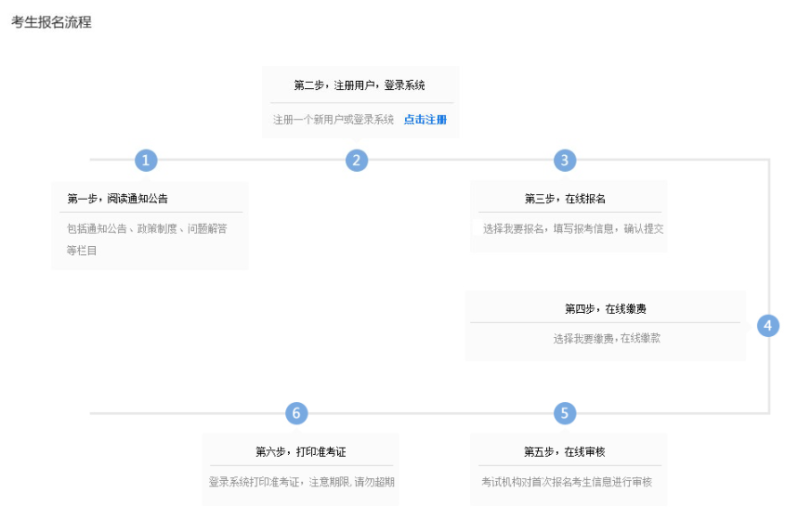Screen dimensions: 785x532
Task: Click the 选择我要缴费,在线缴款 description
Action: coord(607,339)
